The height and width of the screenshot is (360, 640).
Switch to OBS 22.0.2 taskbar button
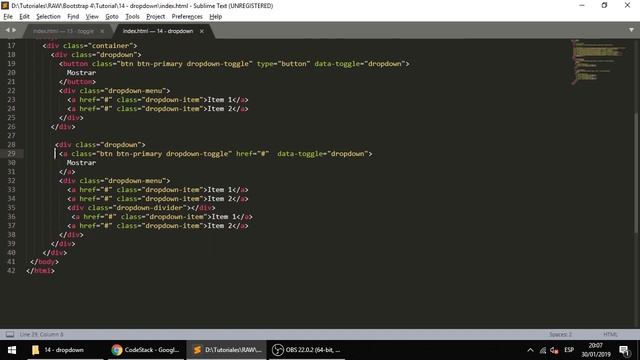(x=307, y=350)
